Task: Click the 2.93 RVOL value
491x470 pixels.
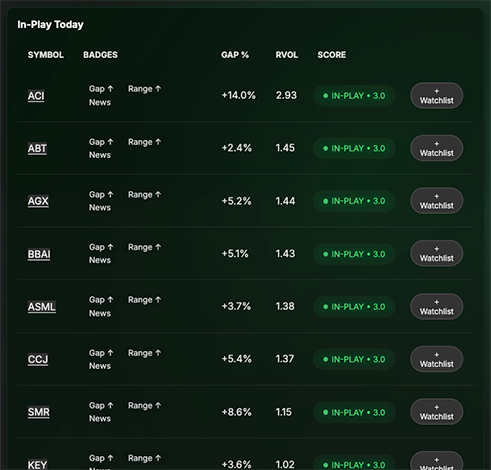Action: 286,95
